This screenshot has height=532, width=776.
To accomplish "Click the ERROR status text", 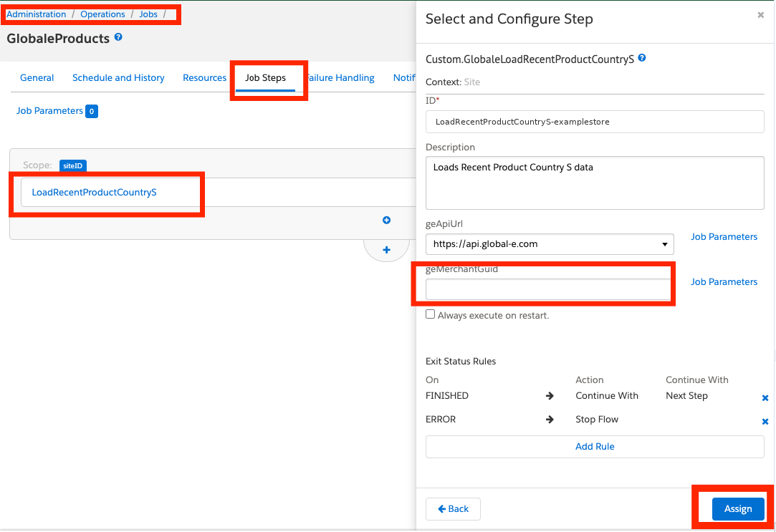I will tap(441, 420).
